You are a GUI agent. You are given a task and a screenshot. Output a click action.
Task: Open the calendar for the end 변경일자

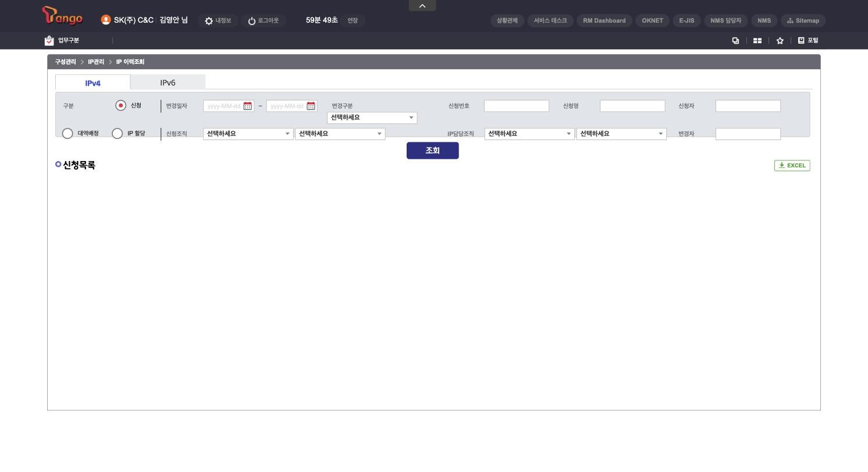[x=311, y=106]
